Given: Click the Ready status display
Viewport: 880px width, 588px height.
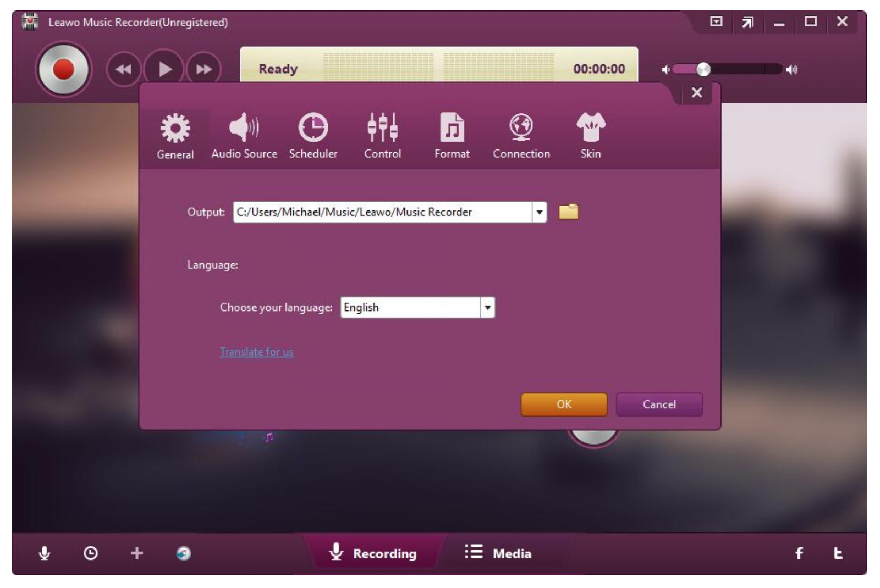Looking at the screenshot, I should click(x=278, y=69).
